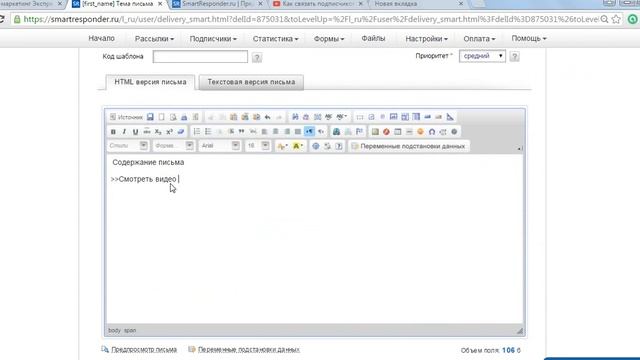Toggle left-to-right text direction button
This screenshot has height=360, width=640.
309,132
